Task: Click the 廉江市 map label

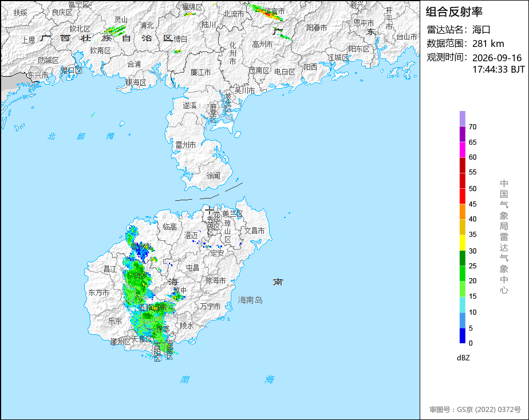Action: click(201, 72)
